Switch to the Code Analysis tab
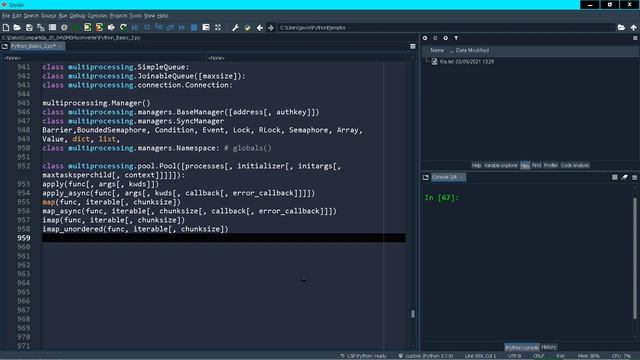640x360 pixels. pos(575,165)
